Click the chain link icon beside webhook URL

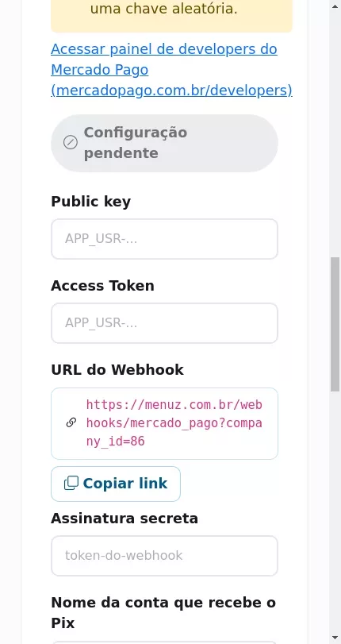pos(71,422)
